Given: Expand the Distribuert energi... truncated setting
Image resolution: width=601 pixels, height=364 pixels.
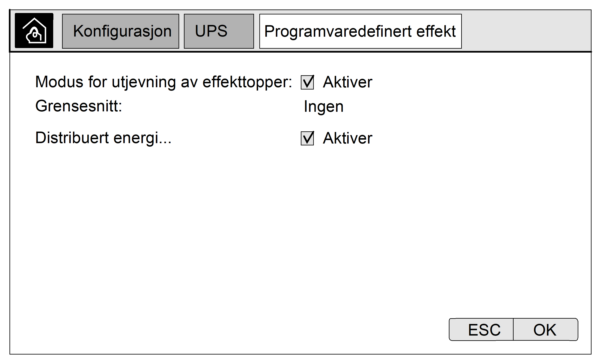Looking at the screenshot, I should pos(103,138).
